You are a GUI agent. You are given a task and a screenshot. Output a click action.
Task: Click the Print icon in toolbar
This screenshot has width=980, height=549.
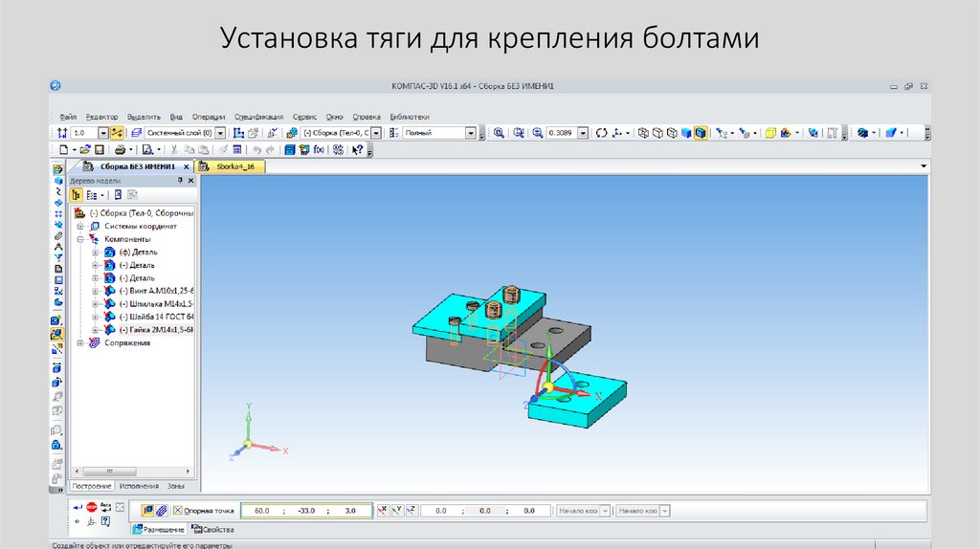(x=120, y=150)
